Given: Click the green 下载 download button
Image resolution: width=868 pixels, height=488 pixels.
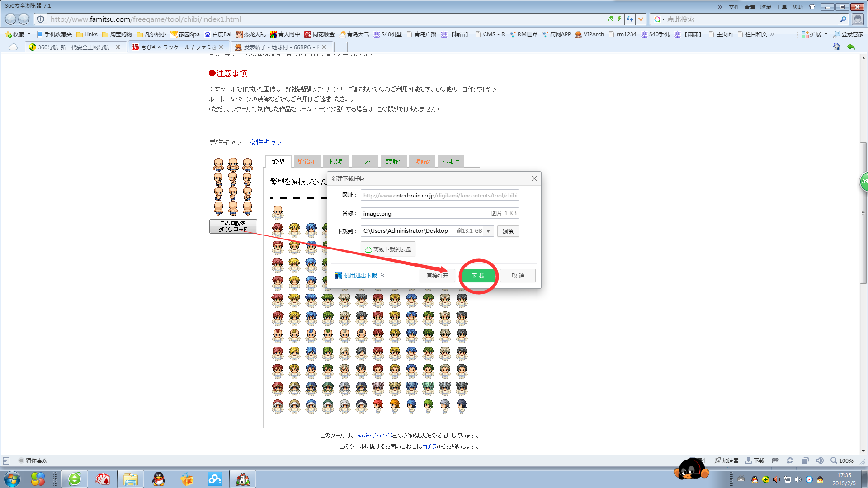Looking at the screenshot, I should pyautogui.click(x=478, y=276).
